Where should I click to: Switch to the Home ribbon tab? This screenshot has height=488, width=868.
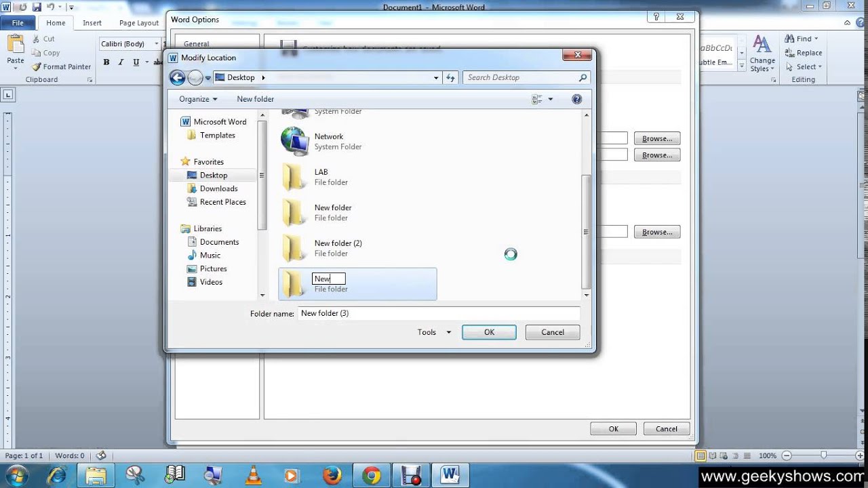[56, 22]
